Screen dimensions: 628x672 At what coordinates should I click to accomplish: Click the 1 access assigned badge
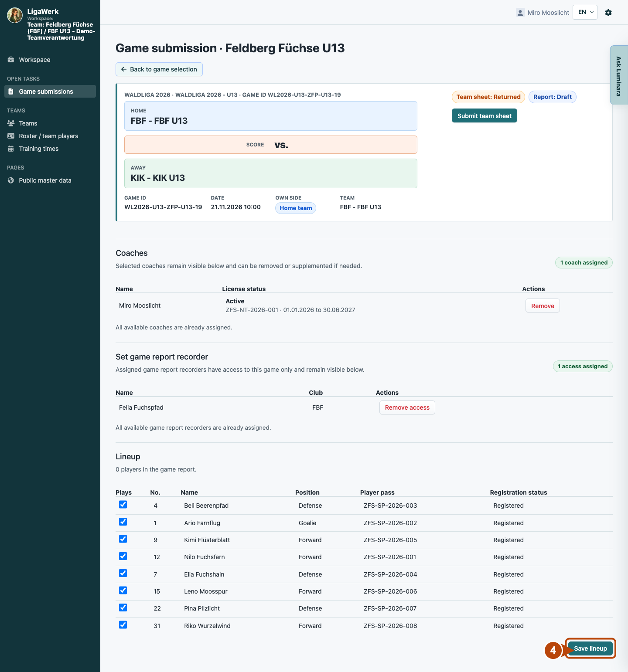(x=583, y=367)
